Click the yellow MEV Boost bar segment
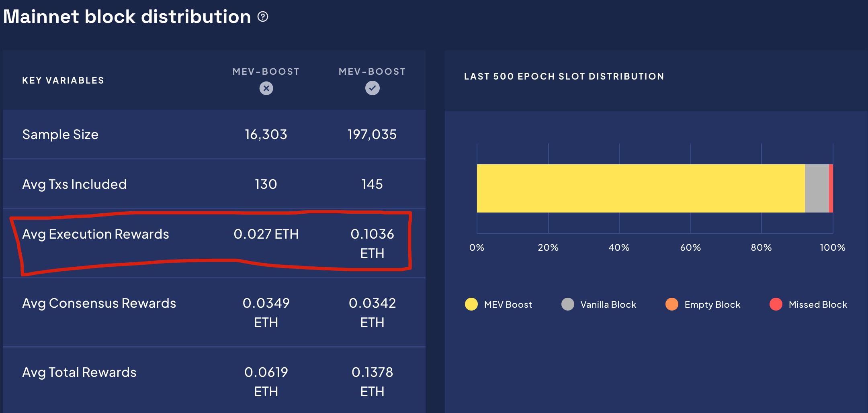Screen dimensions: 868x413 [641, 188]
